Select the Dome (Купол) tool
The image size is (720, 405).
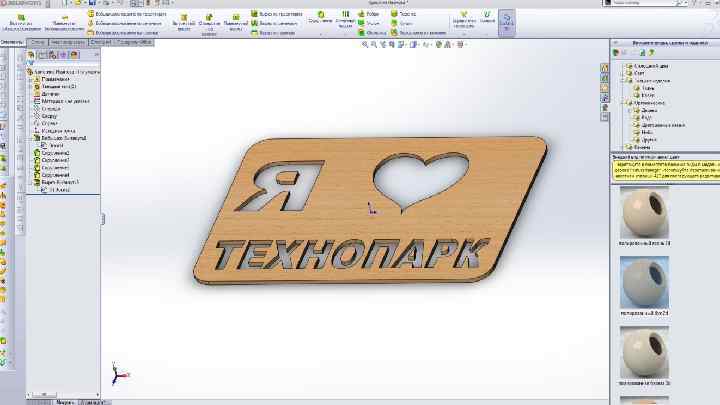click(402, 23)
